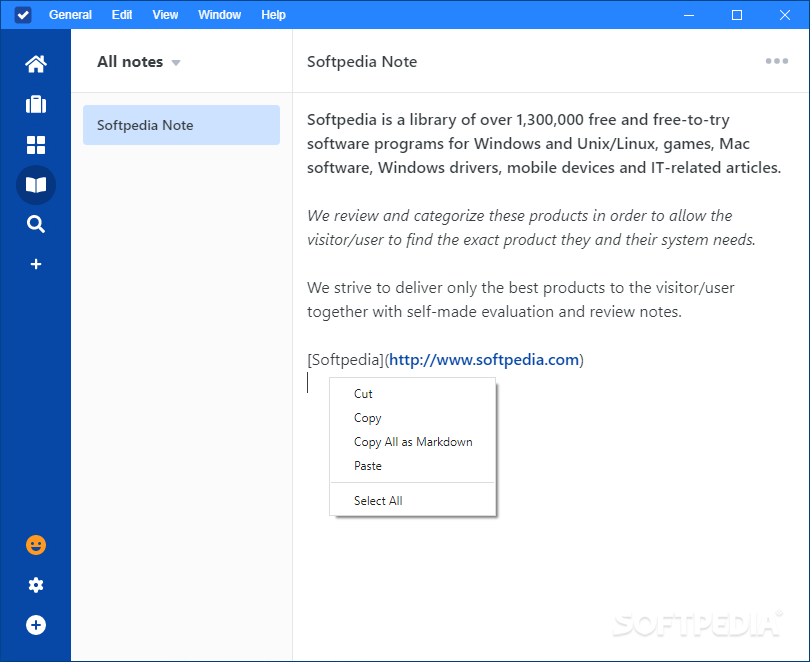Open the three-dot note options menu
This screenshot has width=810, height=662.
pyautogui.click(x=777, y=61)
